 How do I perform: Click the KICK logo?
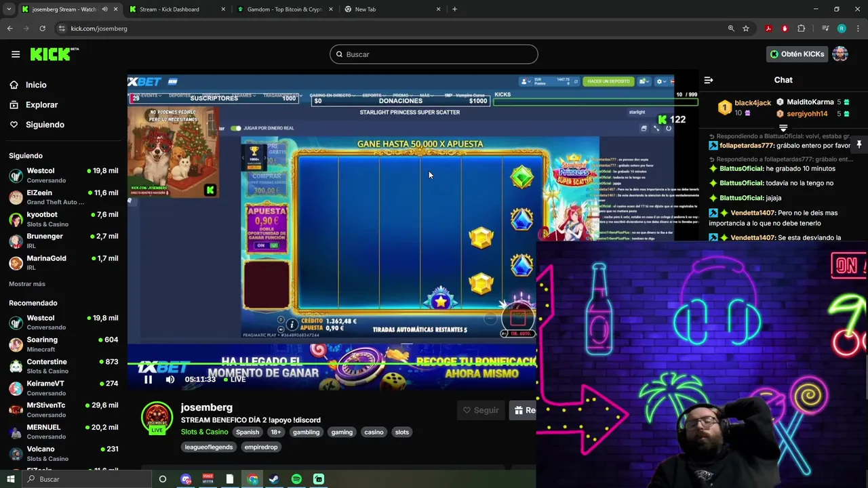pos(53,54)
